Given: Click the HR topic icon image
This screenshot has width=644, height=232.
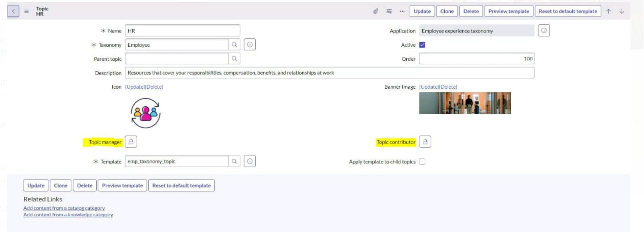Looking at the screenshot, I should 146,113.
